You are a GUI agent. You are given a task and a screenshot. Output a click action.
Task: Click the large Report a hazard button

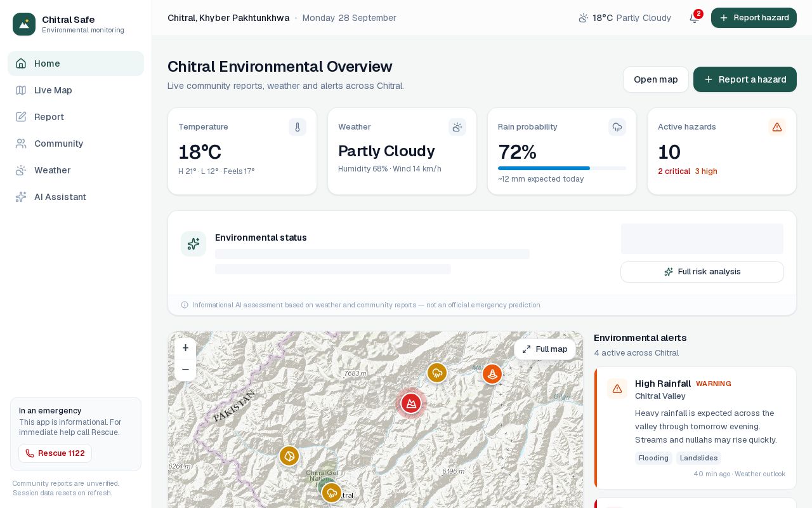coord(745,79)
